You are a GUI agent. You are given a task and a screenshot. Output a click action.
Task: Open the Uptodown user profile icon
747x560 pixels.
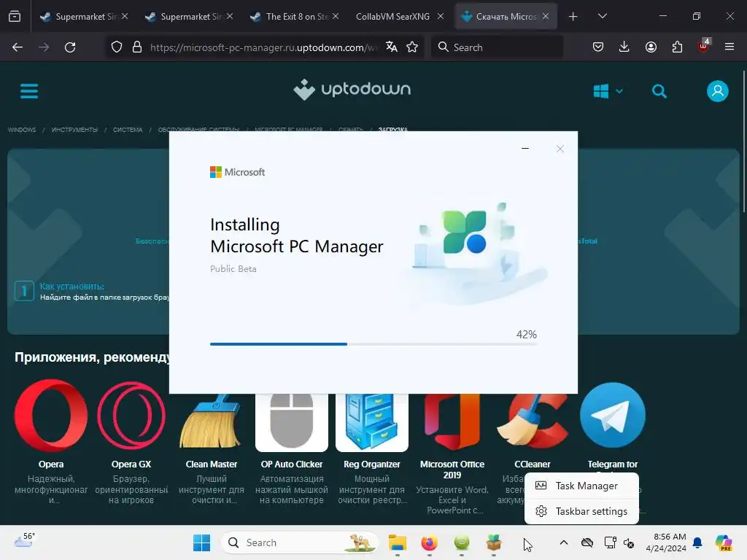pyautogui.click(x=718, y=91)
